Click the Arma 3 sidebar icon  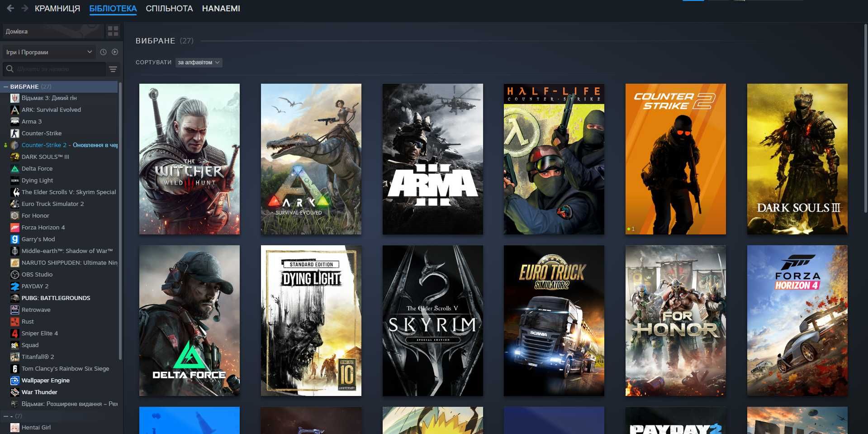click(x=15, y=121)
